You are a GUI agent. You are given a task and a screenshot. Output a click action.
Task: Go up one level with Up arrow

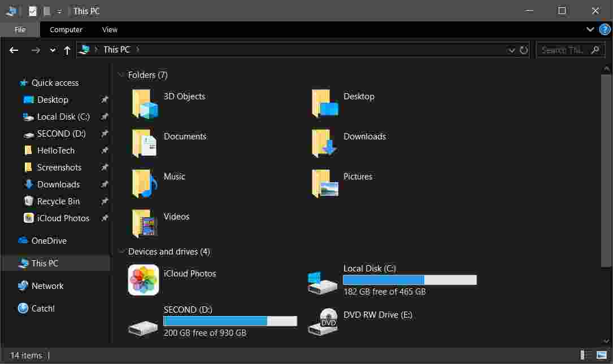pyautogui.click(x=67, y=50)
